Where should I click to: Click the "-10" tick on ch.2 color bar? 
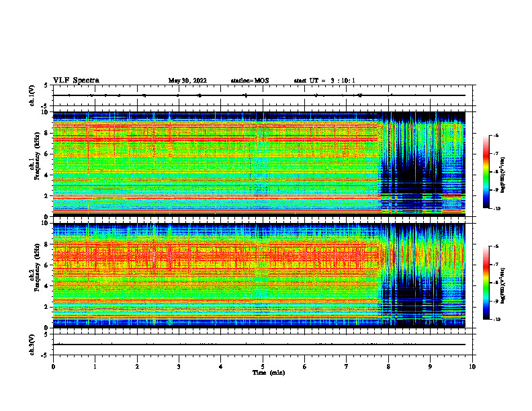(496, 320)
